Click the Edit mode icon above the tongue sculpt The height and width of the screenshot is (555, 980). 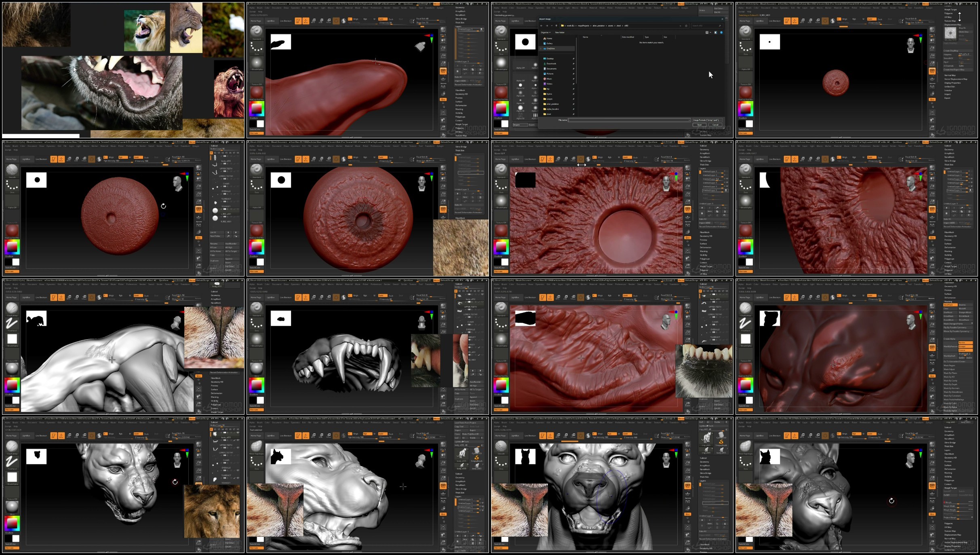[298, 21]
